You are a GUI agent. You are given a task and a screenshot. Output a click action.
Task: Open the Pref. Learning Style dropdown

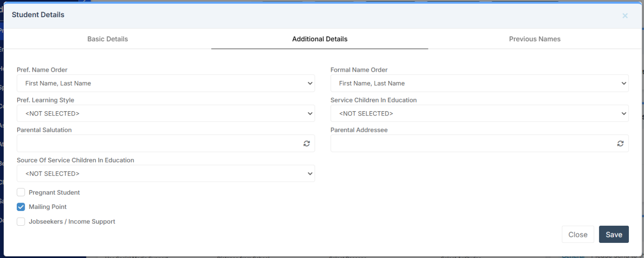tap(166, 113)
